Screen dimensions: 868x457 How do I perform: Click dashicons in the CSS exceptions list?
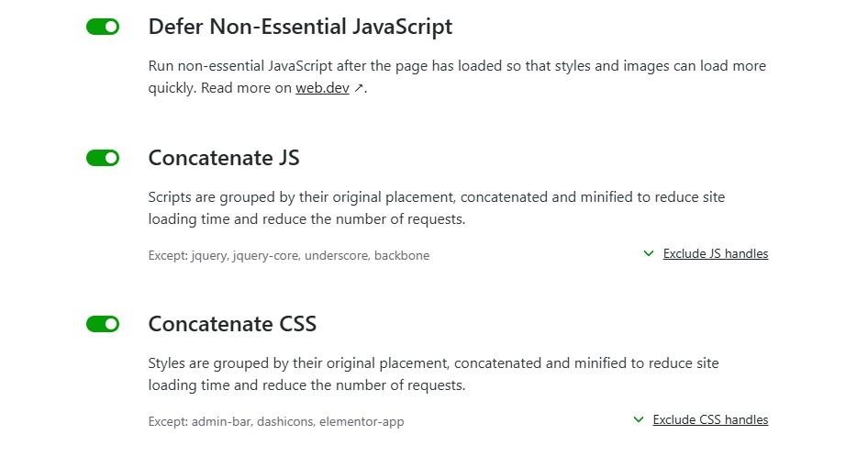tap(285, 422)
